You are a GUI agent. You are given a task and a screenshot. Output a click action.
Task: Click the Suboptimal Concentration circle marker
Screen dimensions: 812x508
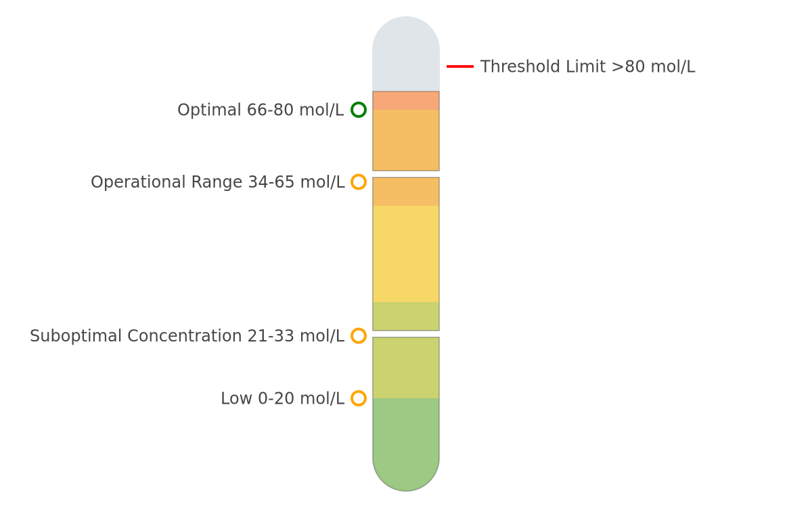click(x=359, y=336)
